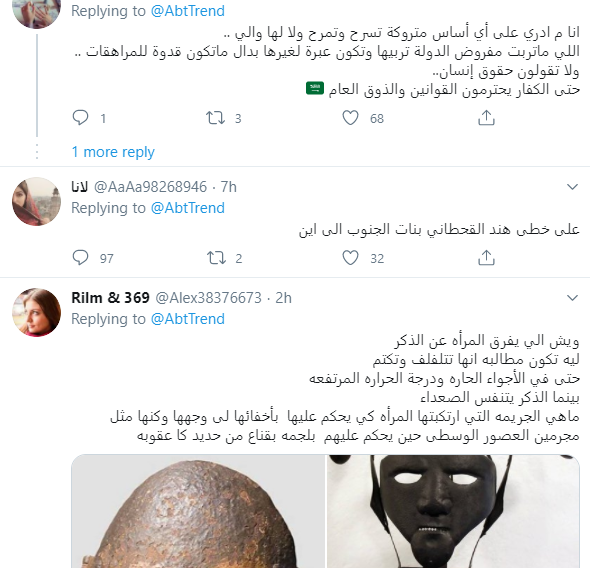Open @AbtTrend link in @AaAa98268946's reply
This screenshot has height=568, width=590.
pos(188,208)
